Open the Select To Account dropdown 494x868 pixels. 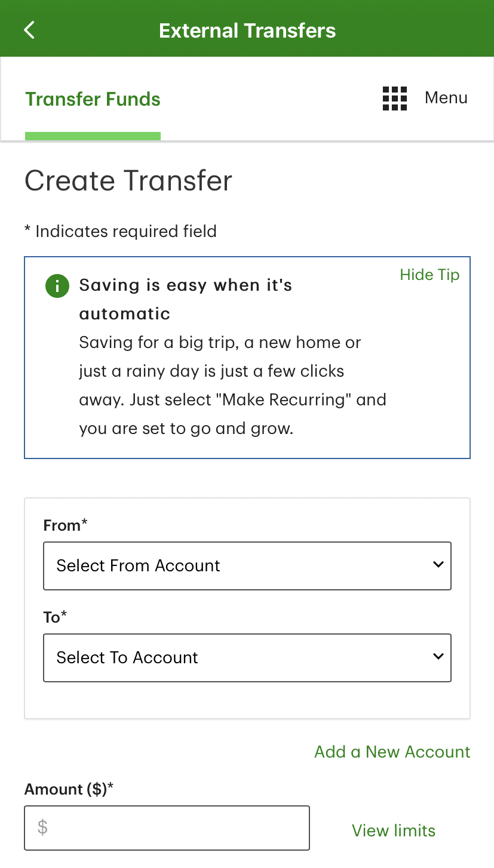(247, 657)
